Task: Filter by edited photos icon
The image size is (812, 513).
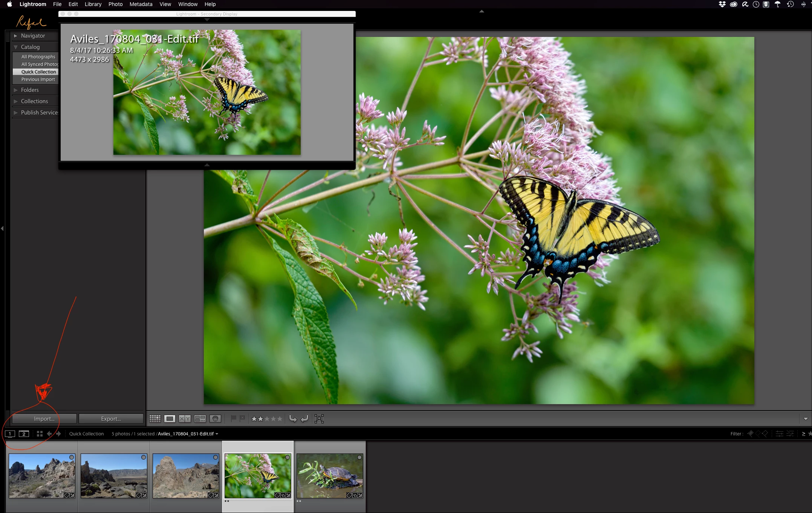Action: 780,434
